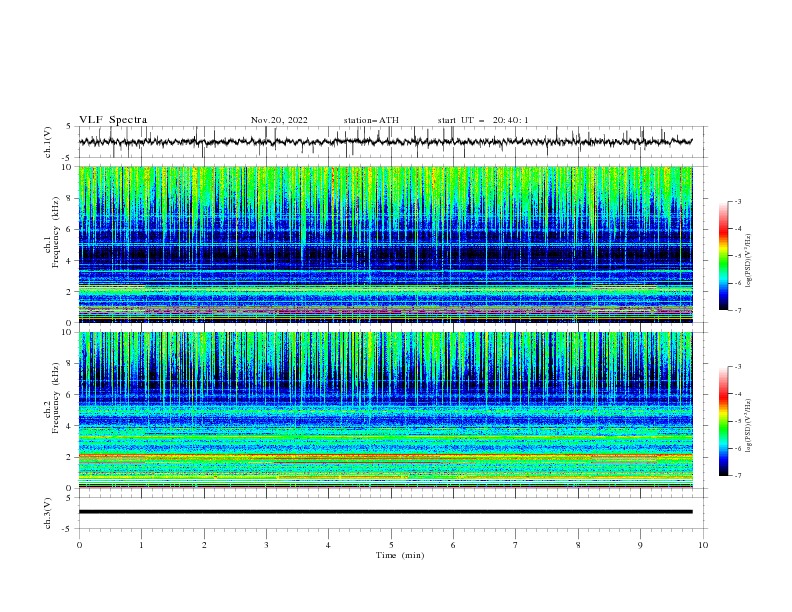Click the lower PSD color scale bar
This screenshot has height=612, width=792.
click(x=723, y=421)
